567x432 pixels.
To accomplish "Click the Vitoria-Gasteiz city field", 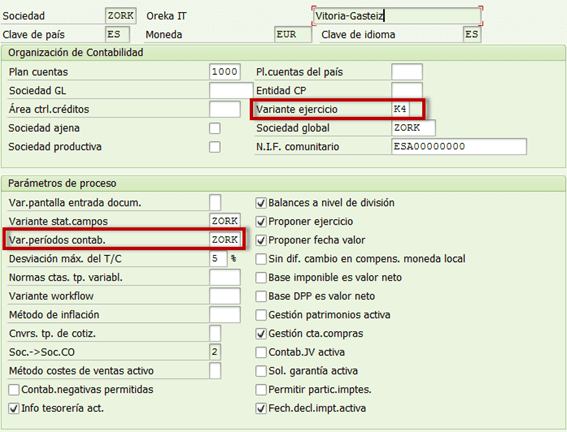I will [397, 16].
